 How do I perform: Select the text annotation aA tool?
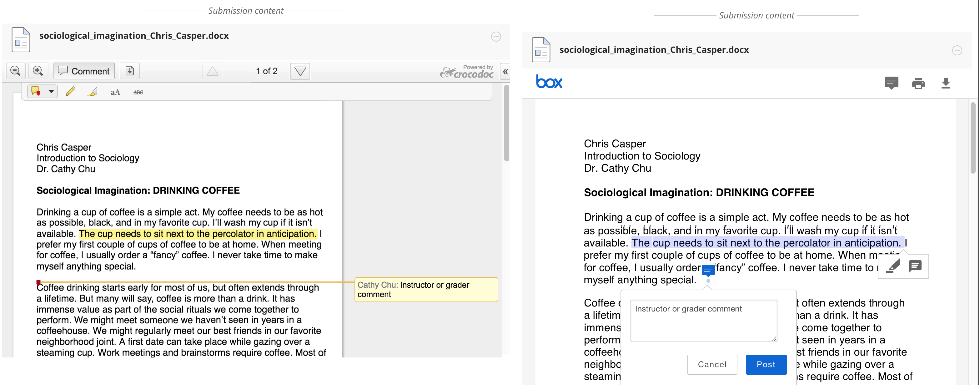[115, 92]
